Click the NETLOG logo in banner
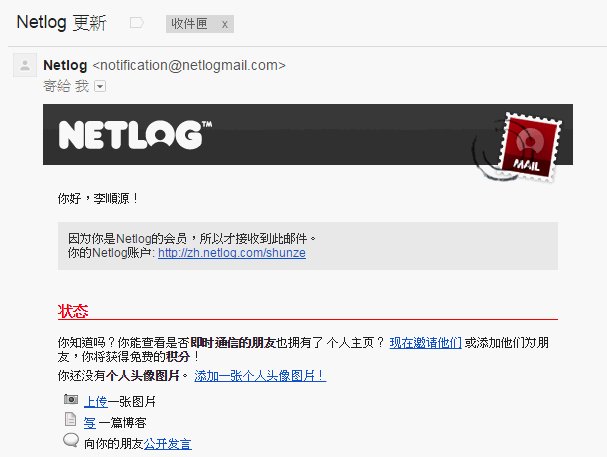Screen dimensions: 607x457 135,135
